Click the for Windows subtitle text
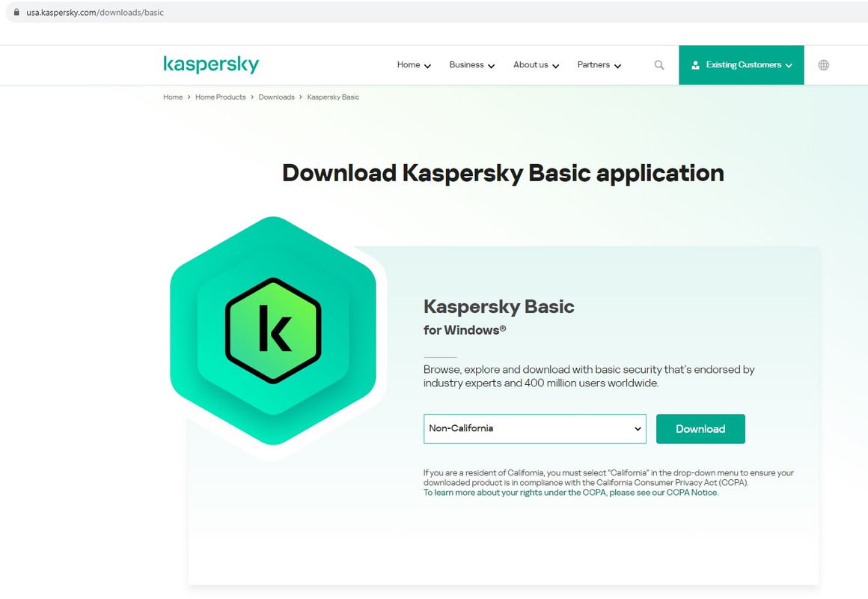Image resolution: width=868 pixels, height=599 pixels. coord(465,330)
